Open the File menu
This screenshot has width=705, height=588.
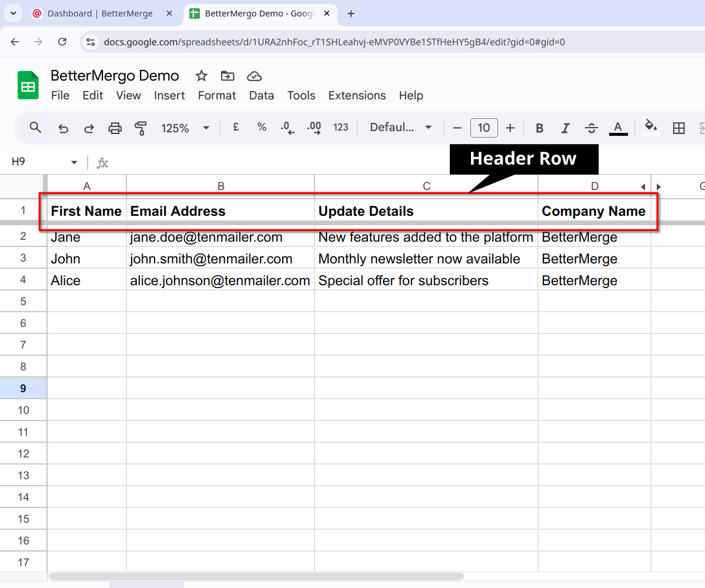(x=60, y=96)
